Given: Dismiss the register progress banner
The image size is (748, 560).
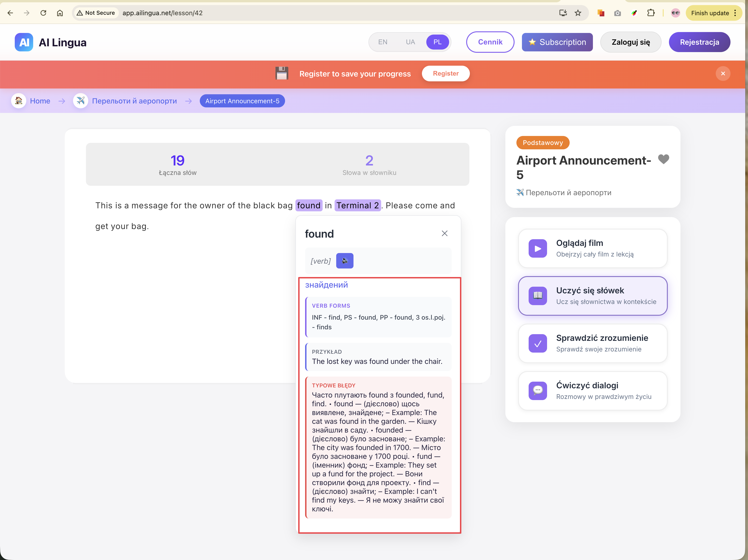Looking at the screenshot, I should click(723, 73).
